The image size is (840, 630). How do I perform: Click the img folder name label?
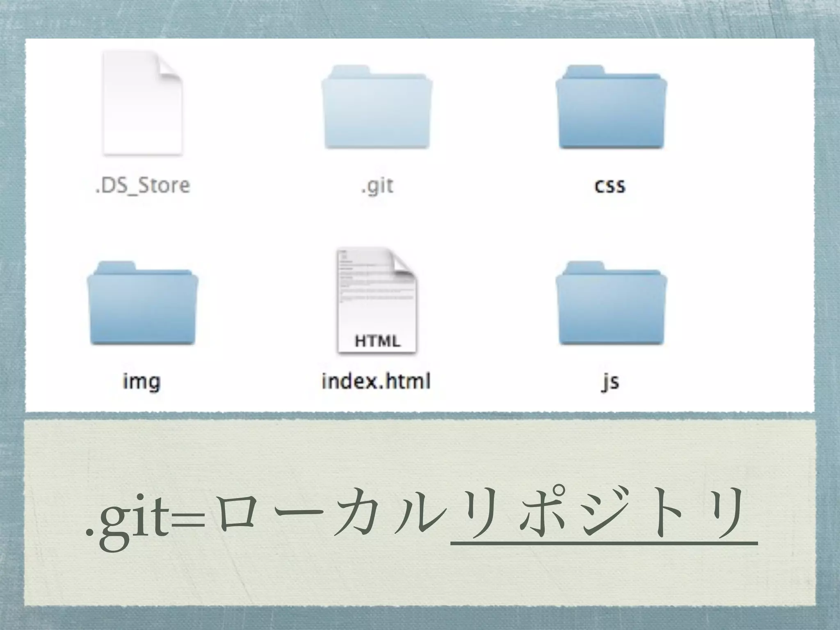142,382
